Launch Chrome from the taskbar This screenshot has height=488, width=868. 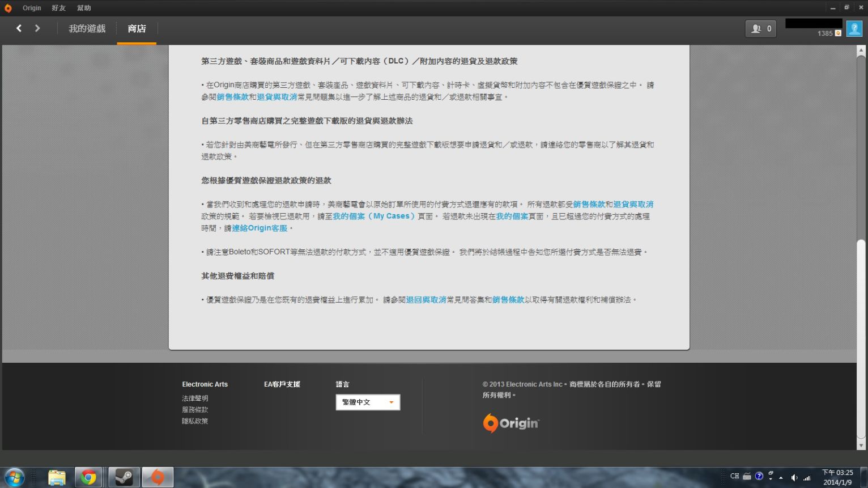88,478
